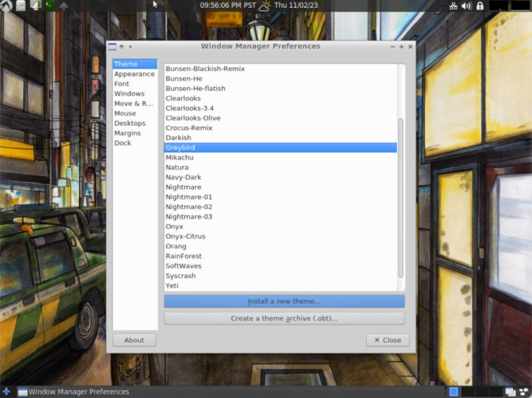The height and width of the screenshot is (398, 532).
Task: Click the display icon in the top panel
Action: click(35, 5)
